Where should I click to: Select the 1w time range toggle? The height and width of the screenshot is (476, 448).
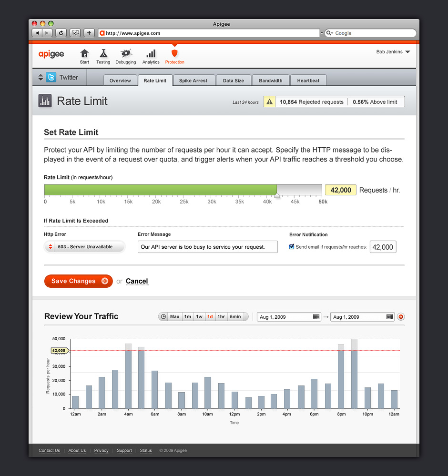[x=199, y=317]
